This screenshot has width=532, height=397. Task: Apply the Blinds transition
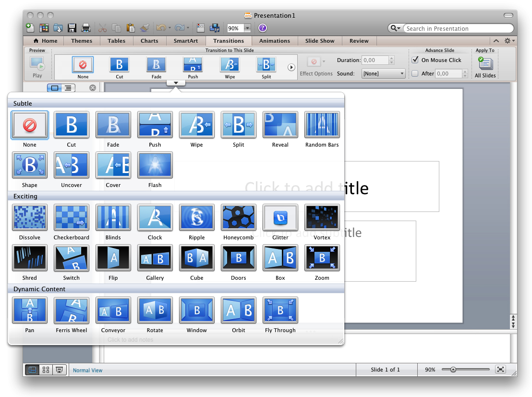point(113,217)
